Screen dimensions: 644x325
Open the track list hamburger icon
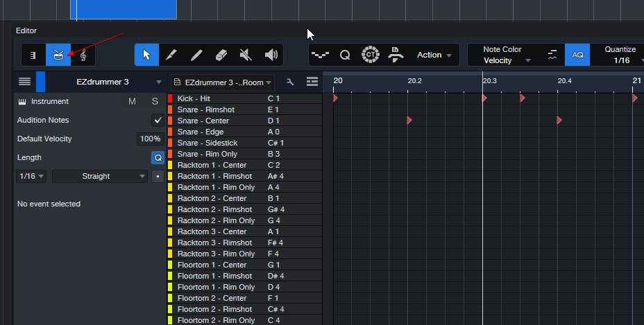(x=25, y=81)
